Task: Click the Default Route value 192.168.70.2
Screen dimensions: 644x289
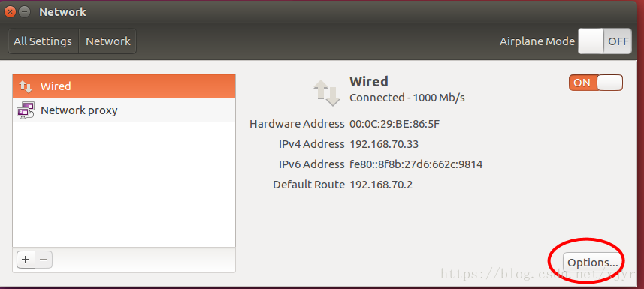Action: (381, 185)
